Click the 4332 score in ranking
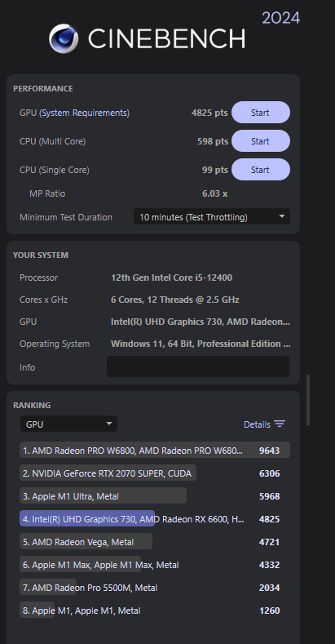This screenshot has width=335, height=644. [x=270, y=565]
